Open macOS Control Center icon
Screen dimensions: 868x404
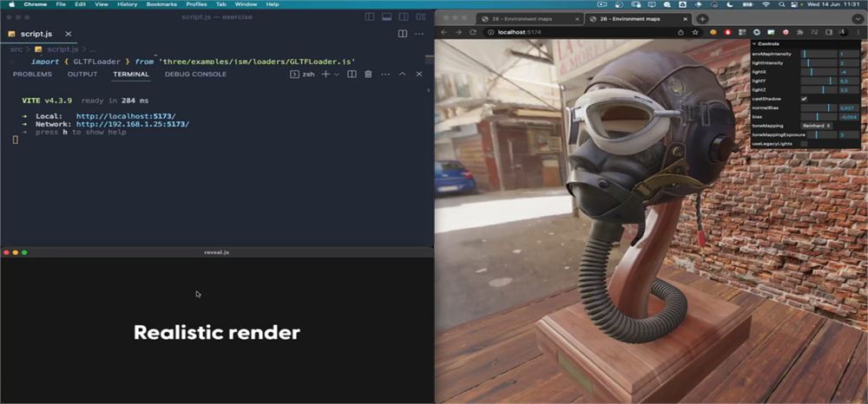[x=795, y=4]
